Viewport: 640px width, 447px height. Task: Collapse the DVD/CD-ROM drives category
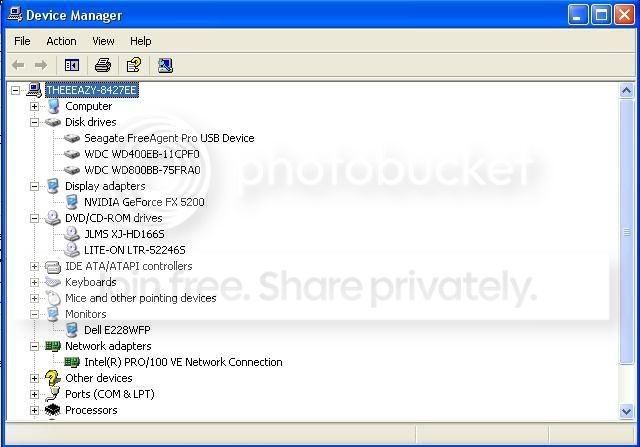click(35, 218)
